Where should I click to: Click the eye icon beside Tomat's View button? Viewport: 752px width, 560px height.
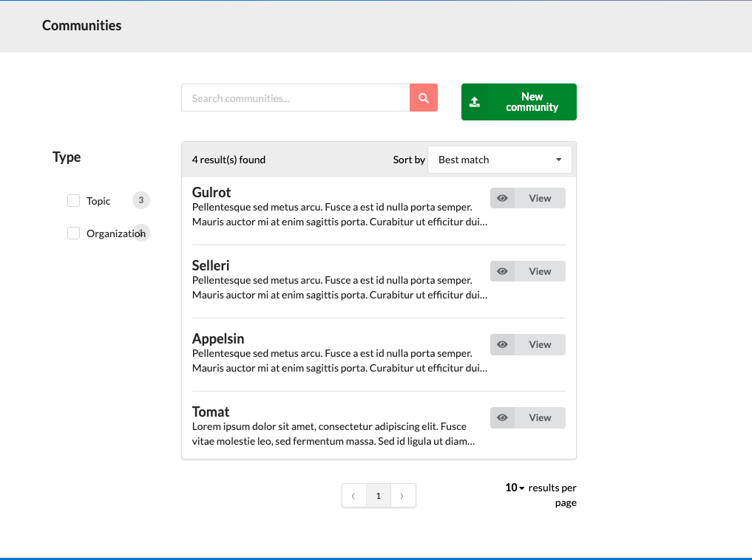click(x=502, y=417)
